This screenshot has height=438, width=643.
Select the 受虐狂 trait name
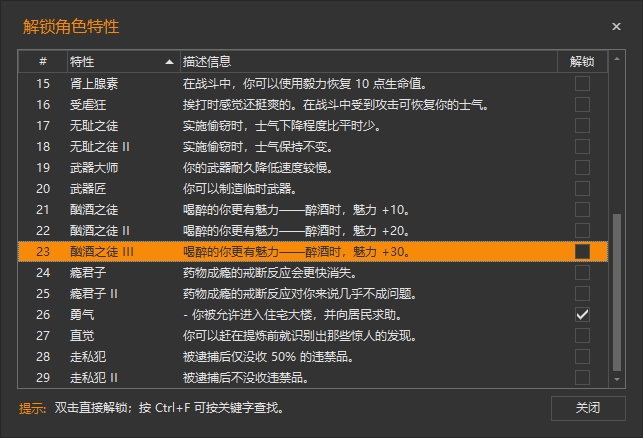tap(88, 105)
